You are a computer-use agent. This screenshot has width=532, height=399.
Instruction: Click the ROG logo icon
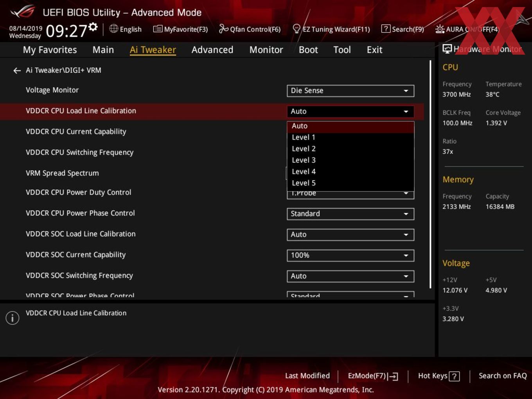click(23, 12)
